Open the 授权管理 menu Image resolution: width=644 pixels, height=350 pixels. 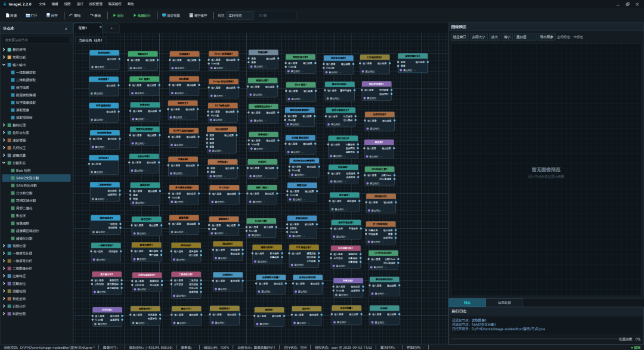95,4
